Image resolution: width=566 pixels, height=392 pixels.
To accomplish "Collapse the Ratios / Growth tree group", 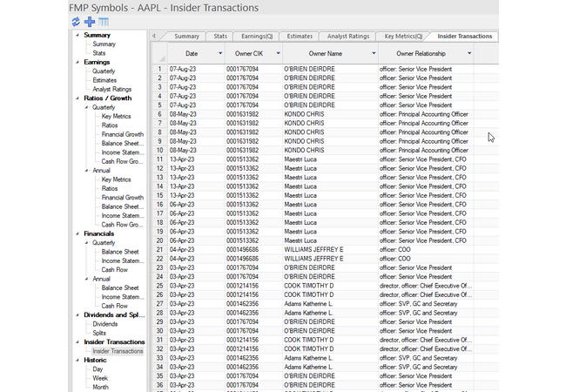I will click(77, 98).
